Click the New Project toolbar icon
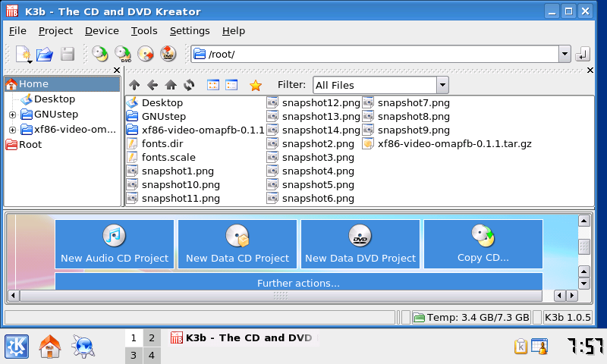The width and height of the screenshot is (607, 364). point(23,54)
